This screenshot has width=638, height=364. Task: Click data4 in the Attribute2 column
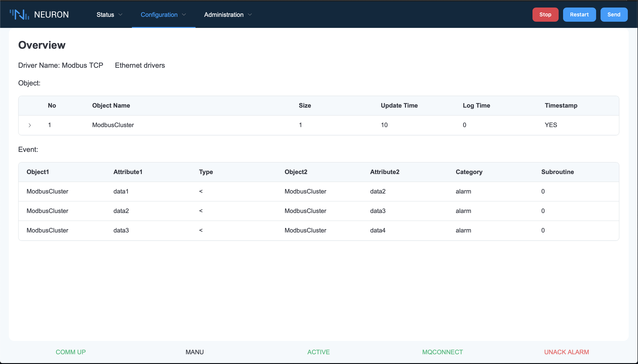pyautogui.click(x=378, y=230)
